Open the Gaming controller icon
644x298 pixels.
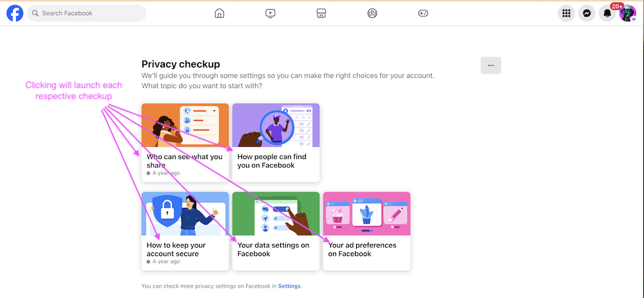pos(423,13)
